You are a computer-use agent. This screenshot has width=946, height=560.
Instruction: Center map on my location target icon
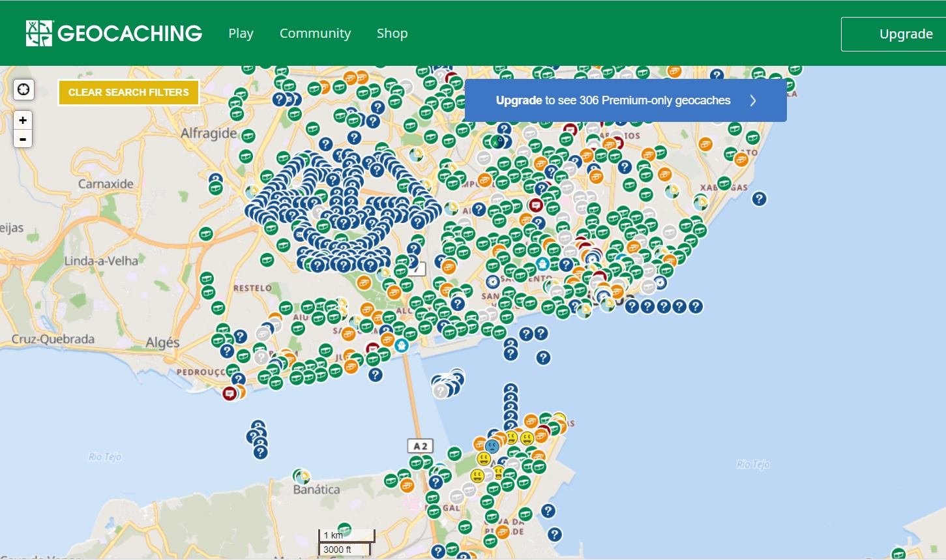23,89
